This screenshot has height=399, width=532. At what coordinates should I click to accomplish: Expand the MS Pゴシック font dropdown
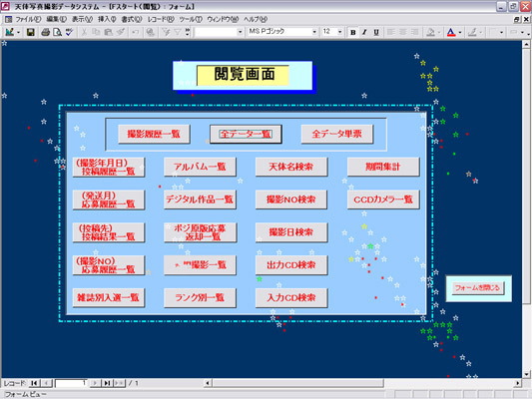point(314,32)
